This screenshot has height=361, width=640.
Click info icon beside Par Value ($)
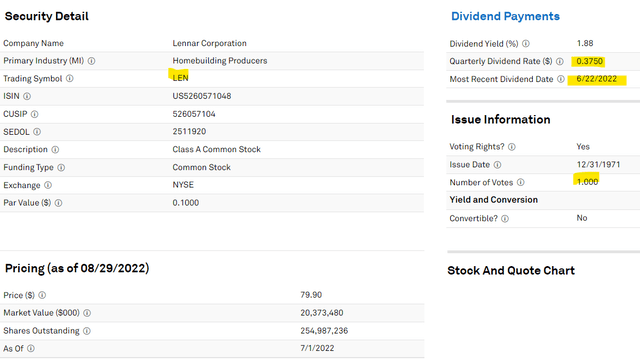pos(58,203)
